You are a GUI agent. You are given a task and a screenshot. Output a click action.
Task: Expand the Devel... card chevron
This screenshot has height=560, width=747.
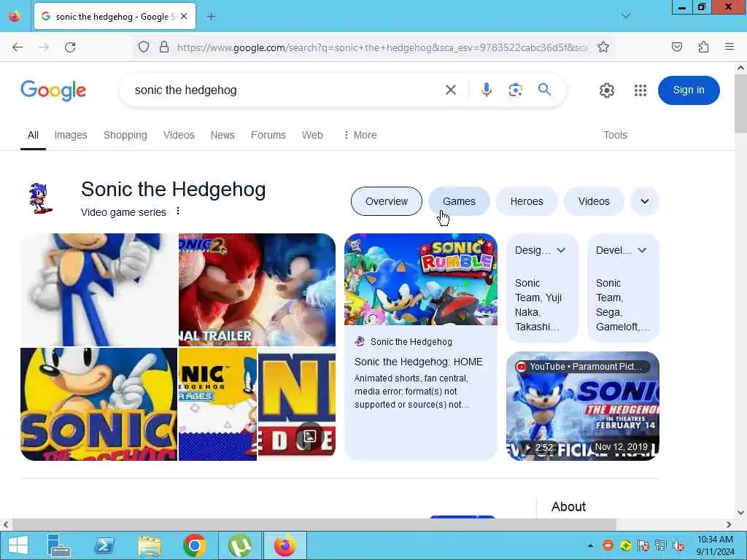(642, 250)
